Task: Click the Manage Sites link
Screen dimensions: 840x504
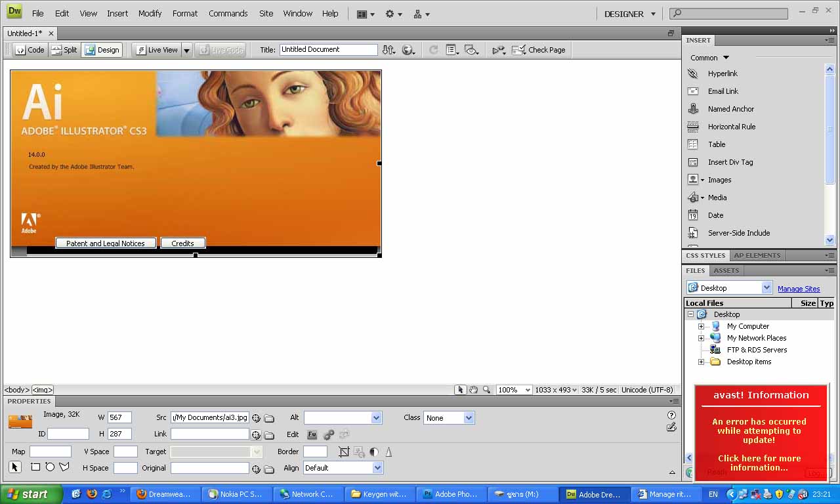Action: [x=799, y=289]
